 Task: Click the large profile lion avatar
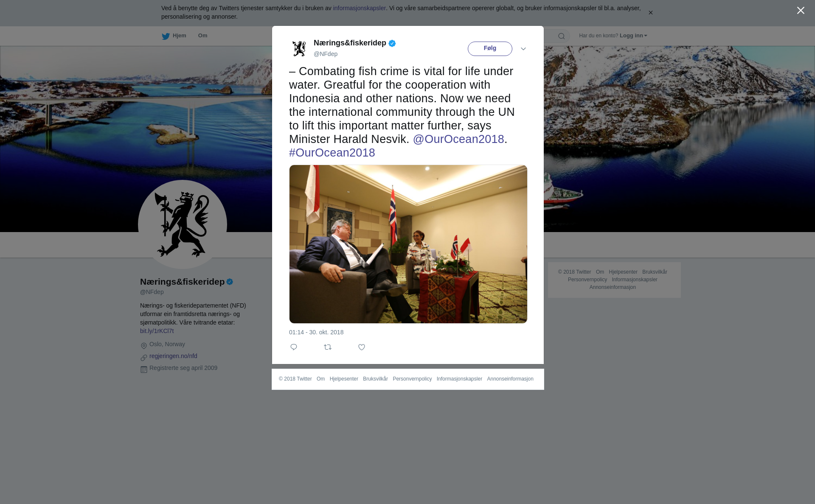coord(183,224)
